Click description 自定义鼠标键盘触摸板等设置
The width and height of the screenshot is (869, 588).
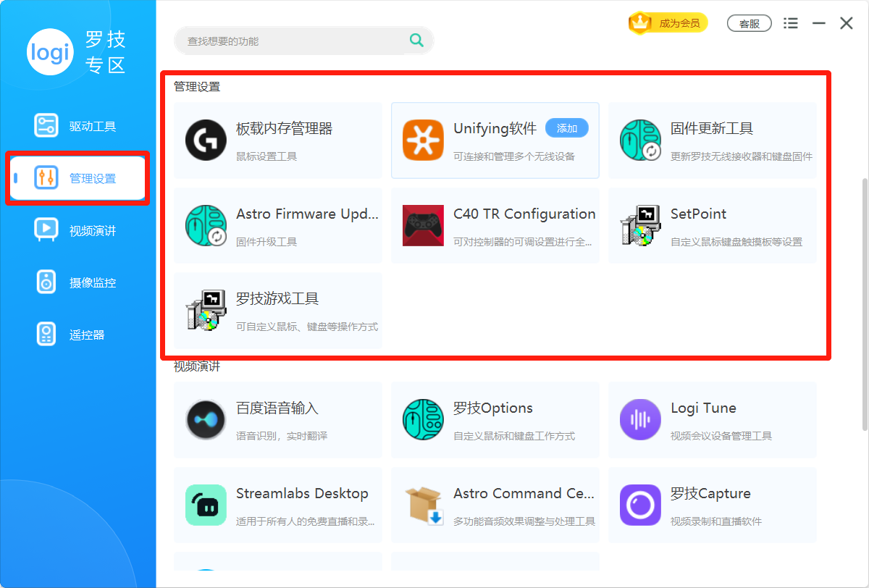pos(736,242)
